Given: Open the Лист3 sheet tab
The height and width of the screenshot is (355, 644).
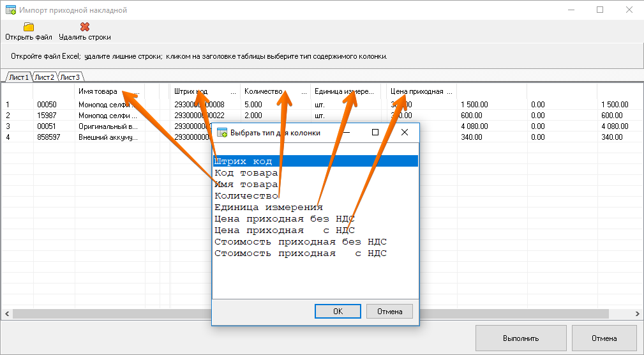Looking at the screenshot, I should click(70, 77).
